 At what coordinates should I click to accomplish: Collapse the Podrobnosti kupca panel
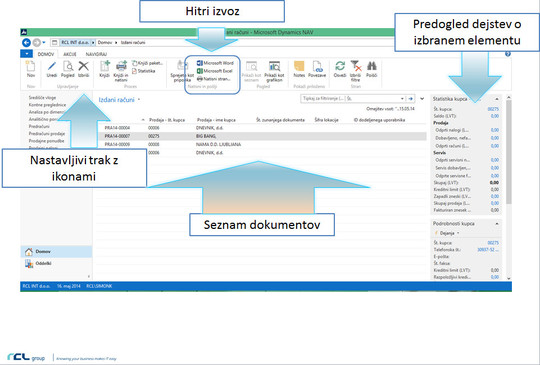(x=497, y=224)
